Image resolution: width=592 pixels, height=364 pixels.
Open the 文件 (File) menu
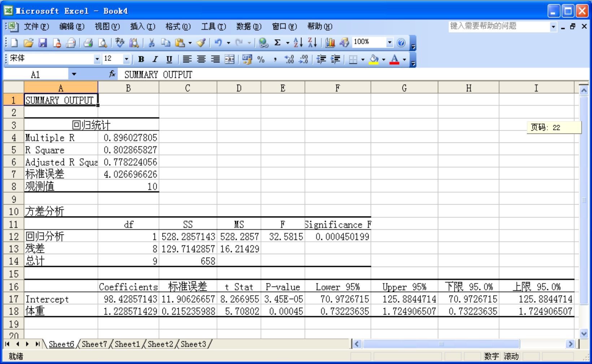tap(36, 26)
